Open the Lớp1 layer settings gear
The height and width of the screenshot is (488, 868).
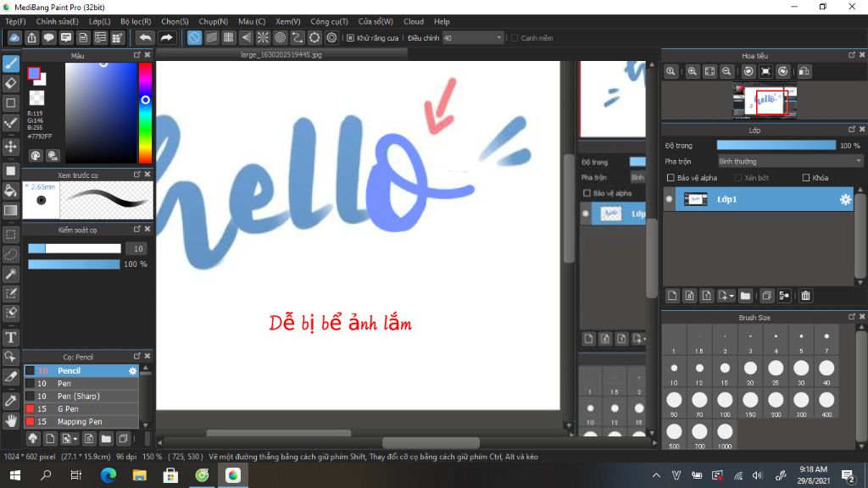844,200
